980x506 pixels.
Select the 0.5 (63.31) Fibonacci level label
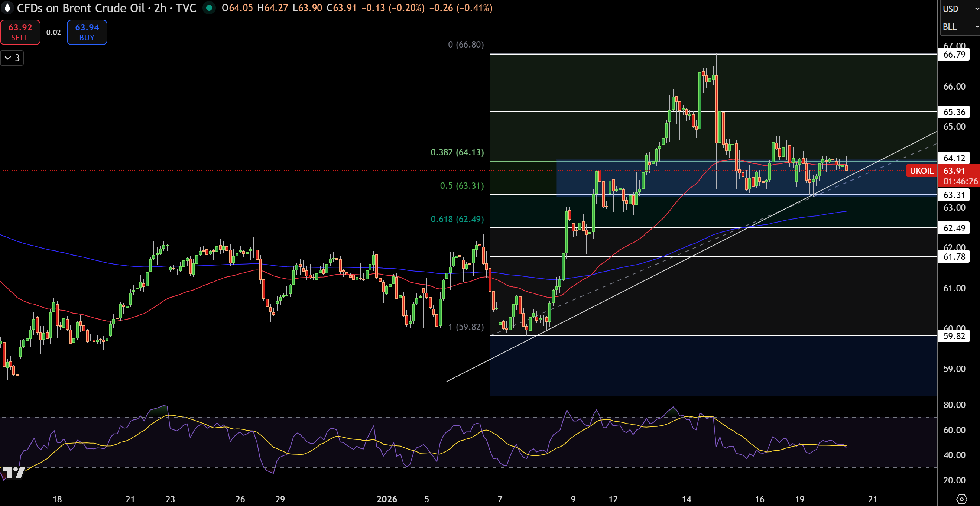(462, 186)
